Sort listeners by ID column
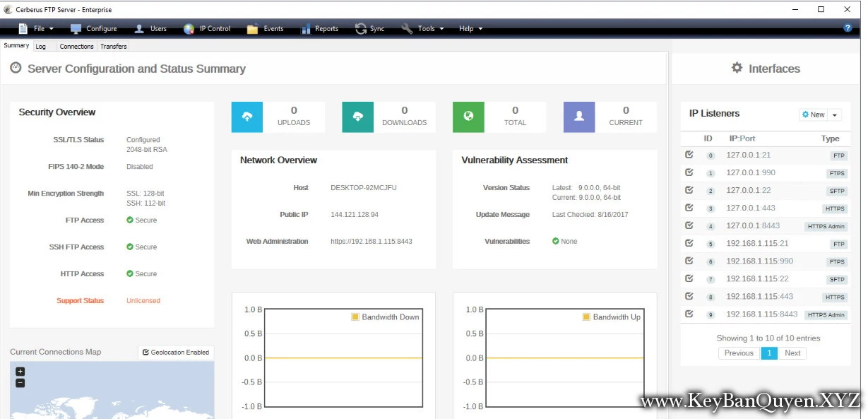Image resolution: width=868 pixels, height=419 pixels. point(708,138)
